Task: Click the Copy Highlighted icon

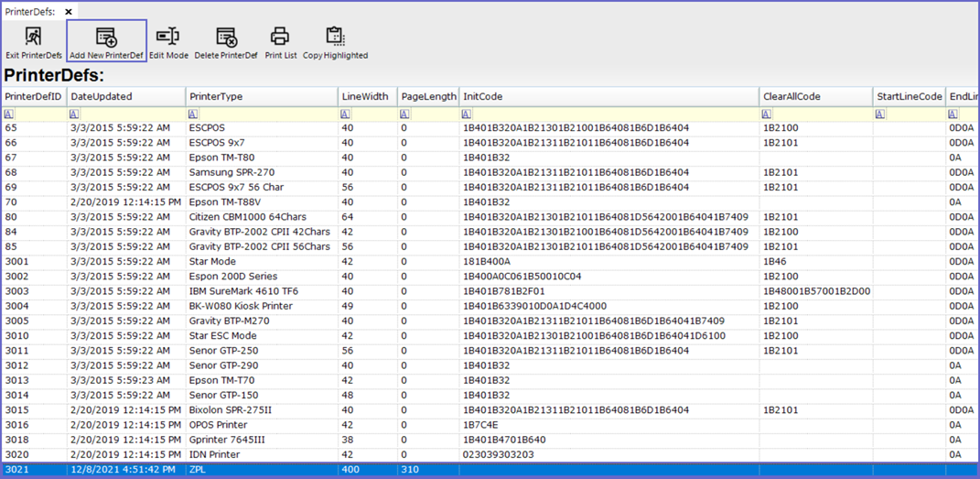Action: (x=335, y=38)
